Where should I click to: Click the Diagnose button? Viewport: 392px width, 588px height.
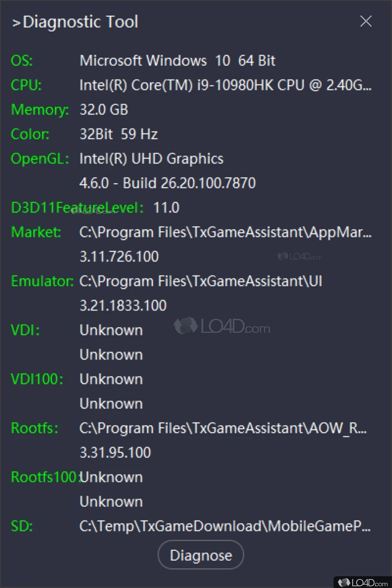[201, 555]
